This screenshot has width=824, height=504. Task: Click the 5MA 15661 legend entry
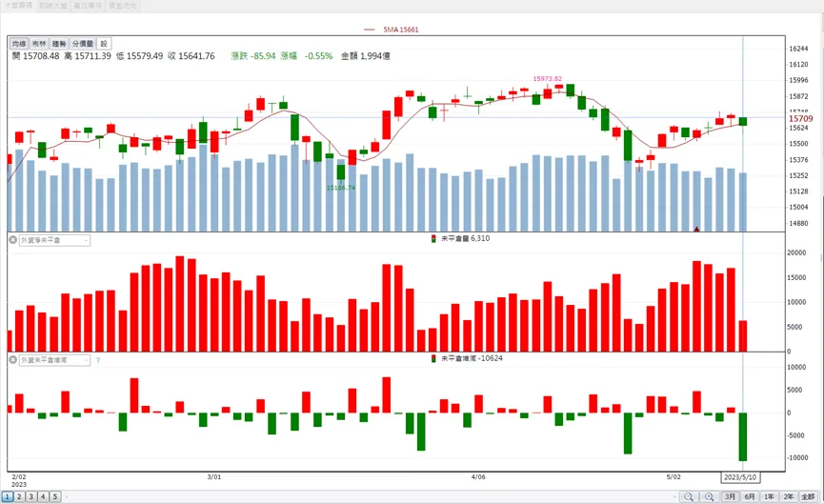[392, 30]
